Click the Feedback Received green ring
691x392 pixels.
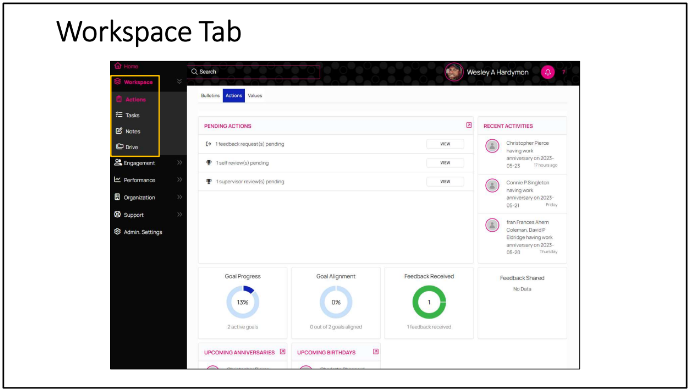pos(429,302)
